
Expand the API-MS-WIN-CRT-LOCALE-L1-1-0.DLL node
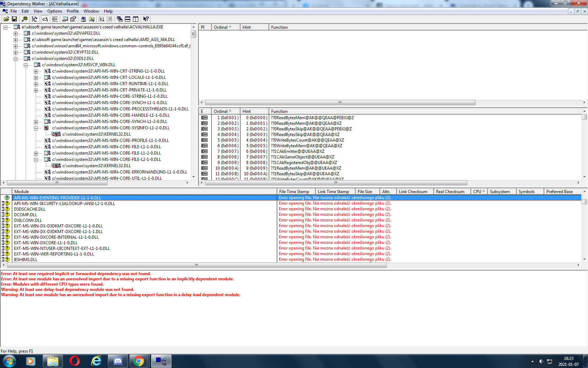(x=36, y=78)
